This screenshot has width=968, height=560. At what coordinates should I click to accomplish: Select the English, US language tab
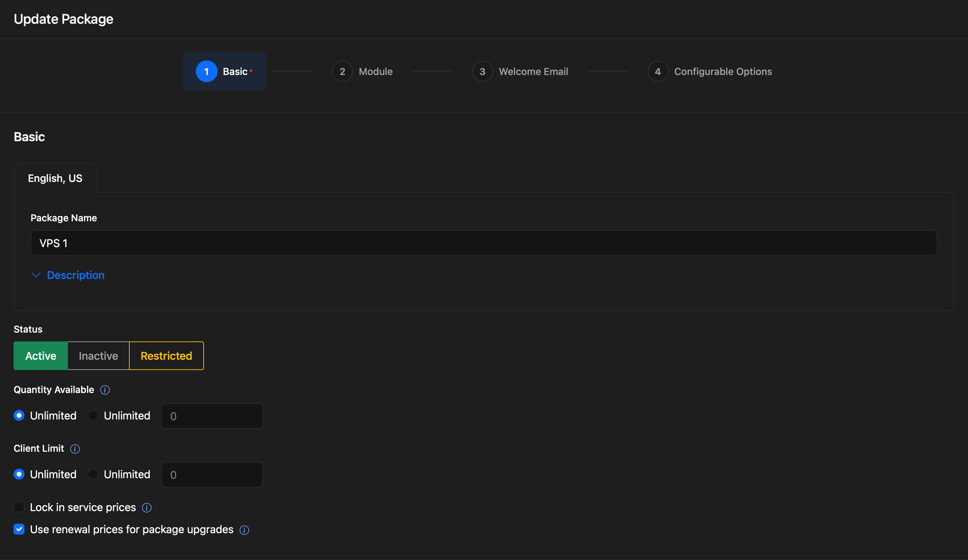tap(55, 178)
